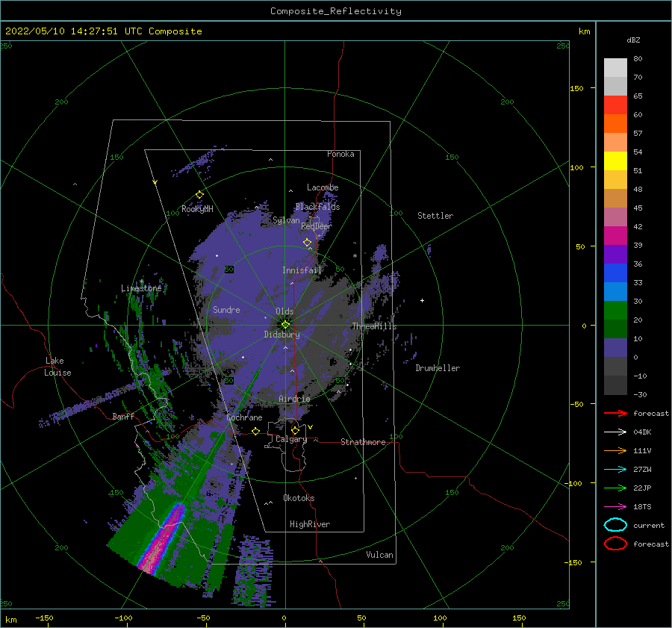
Task: Click the yellow diamond marker near RedDeer
Action: tap(308, 243)
